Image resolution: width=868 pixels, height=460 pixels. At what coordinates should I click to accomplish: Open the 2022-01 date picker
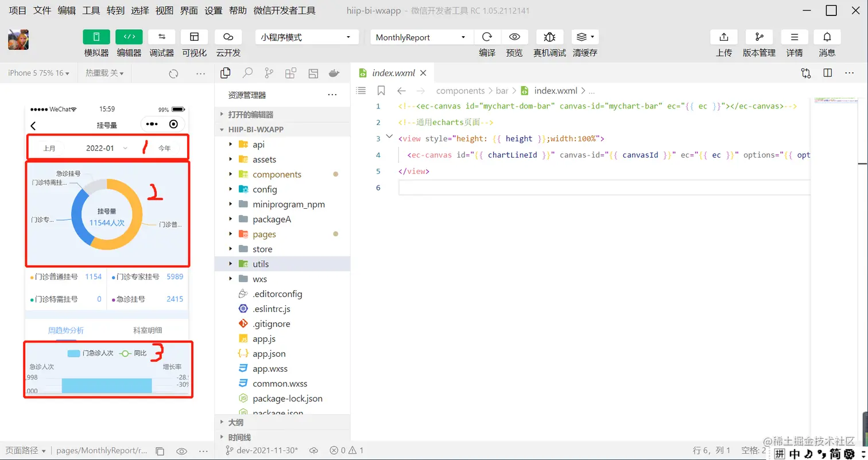point(106,148)
